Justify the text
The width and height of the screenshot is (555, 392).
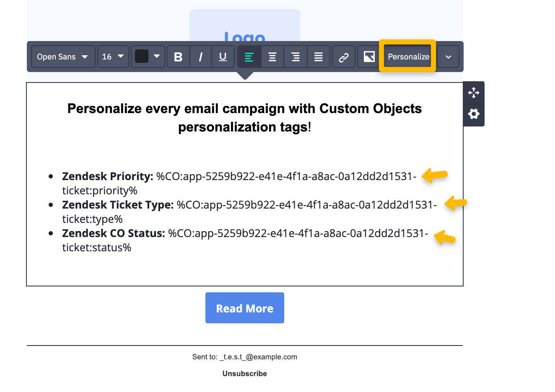coord(319,57)
